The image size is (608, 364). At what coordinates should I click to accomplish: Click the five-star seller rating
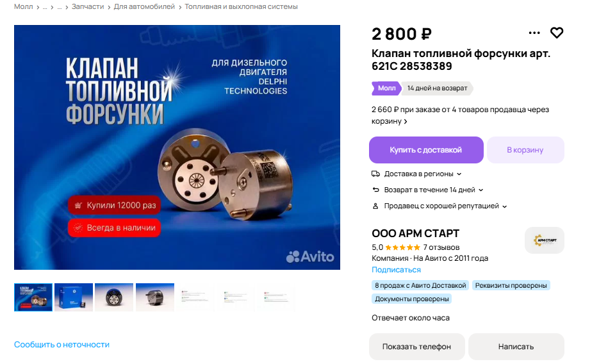tap(402, 247)
